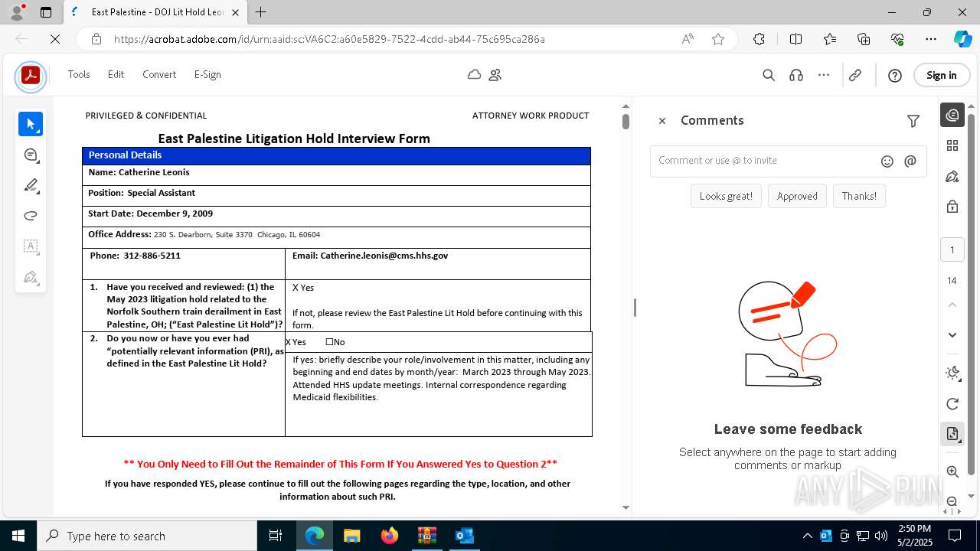This screenshot has height=551, width=980.
Task: Open filter comments funnel
Action: (x=913, y=121)
